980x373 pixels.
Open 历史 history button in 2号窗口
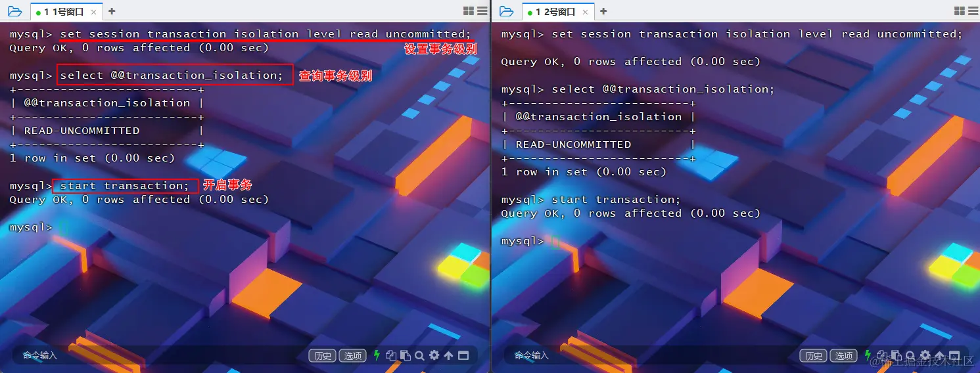(814, 355)
